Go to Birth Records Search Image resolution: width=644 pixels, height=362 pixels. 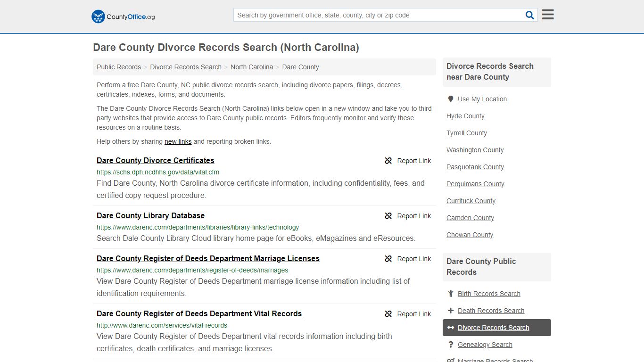pos(489,294)
